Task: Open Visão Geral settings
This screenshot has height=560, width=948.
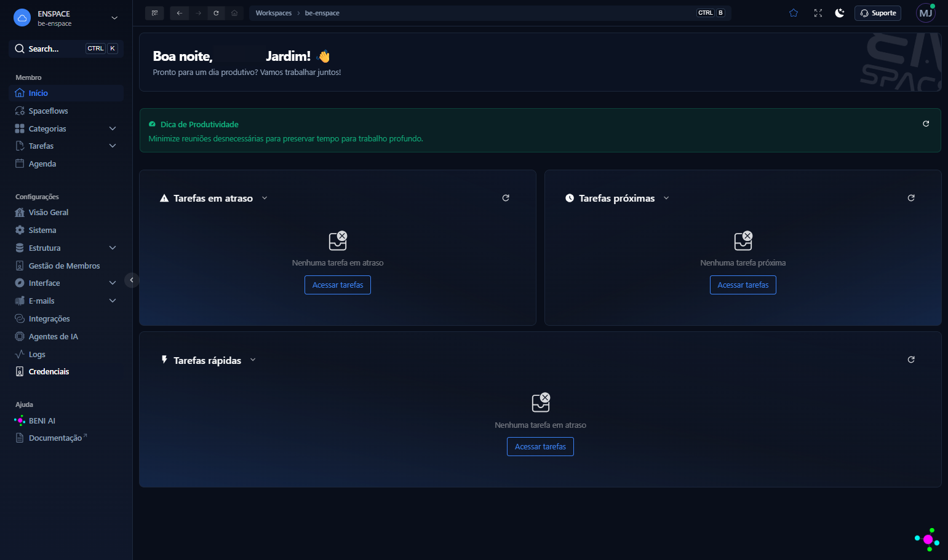Action: click(66, 212)
